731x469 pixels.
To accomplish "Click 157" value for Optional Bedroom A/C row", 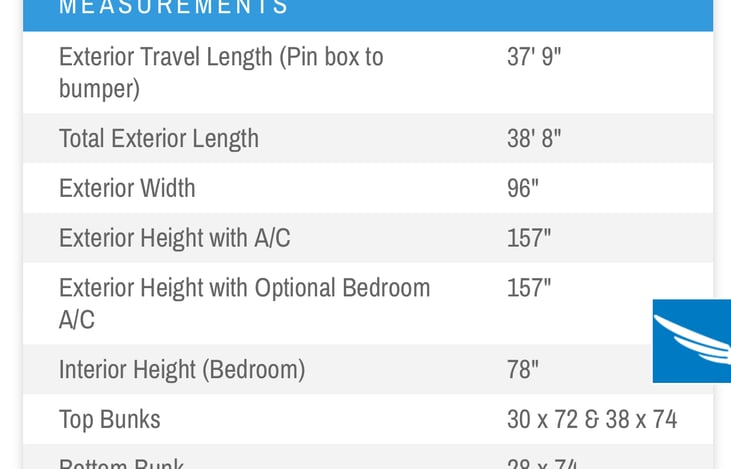I will pos(529,288).
